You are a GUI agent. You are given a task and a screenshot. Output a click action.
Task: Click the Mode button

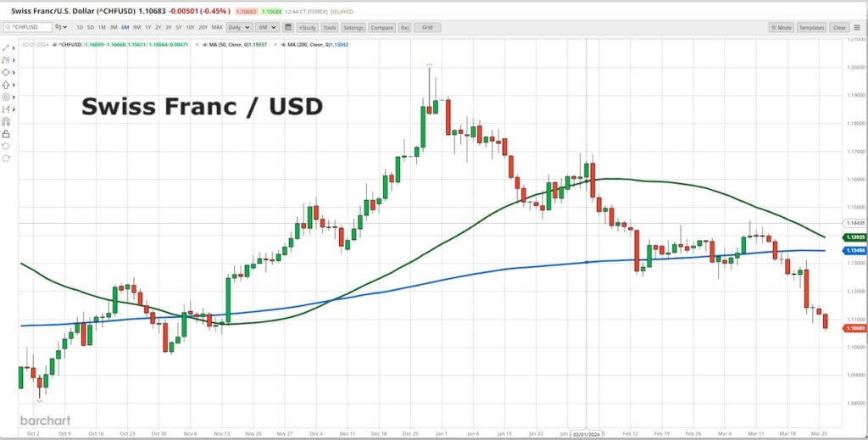[782, 27]
